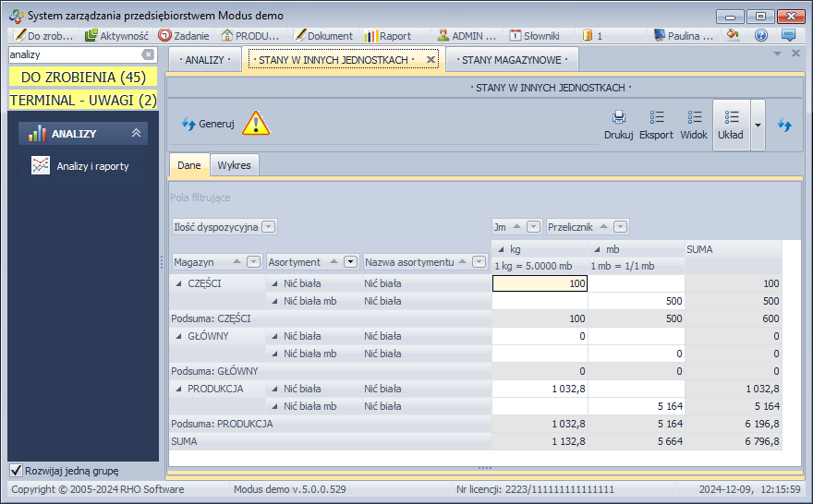Open the Ilość dyspozycyjna field filter
The image size is (813, 504).
point(268,227)
